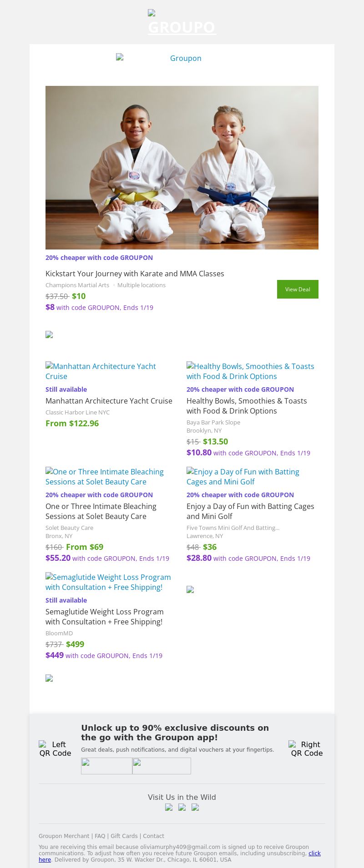The image size is (364, 868).
Task: Click the first app store badge
Action: coord(106,766)
